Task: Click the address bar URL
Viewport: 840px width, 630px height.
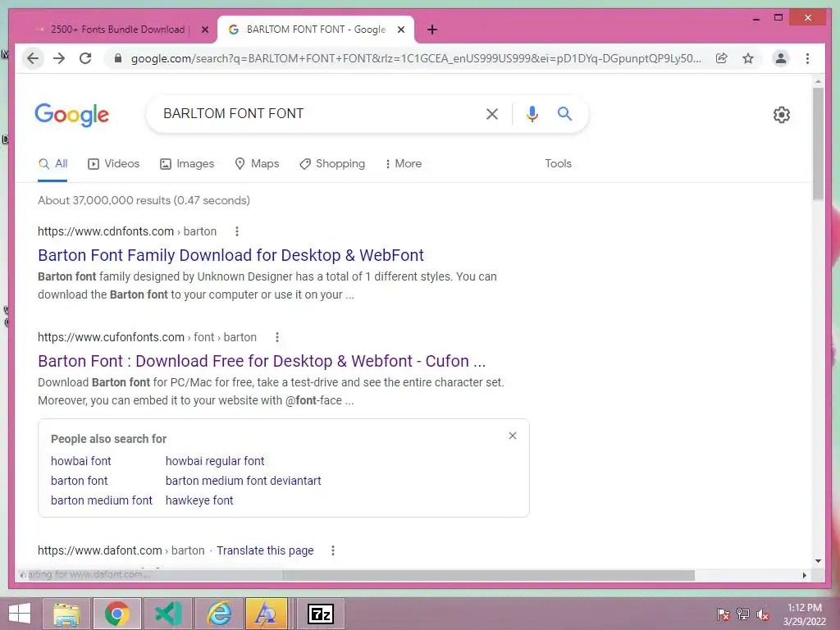Action: click(x=416, y=58)
